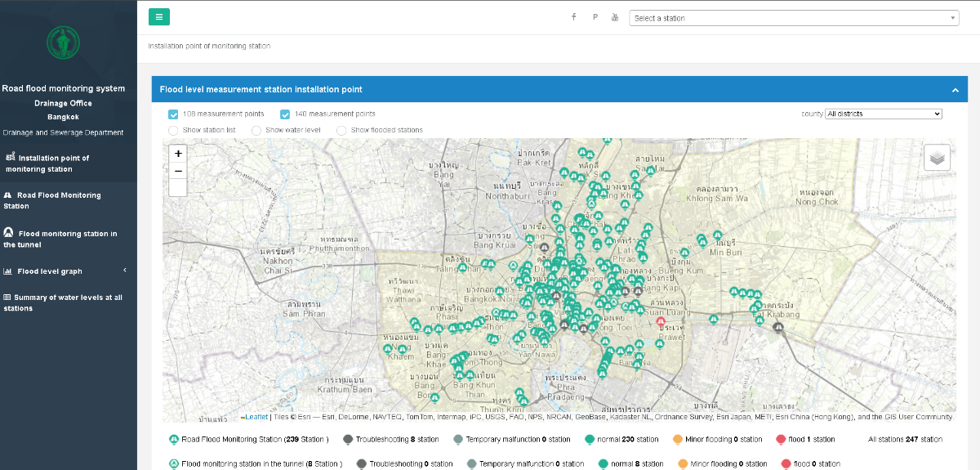
Task: Expand the Flood level graph menu
Action: coord(49,271)
